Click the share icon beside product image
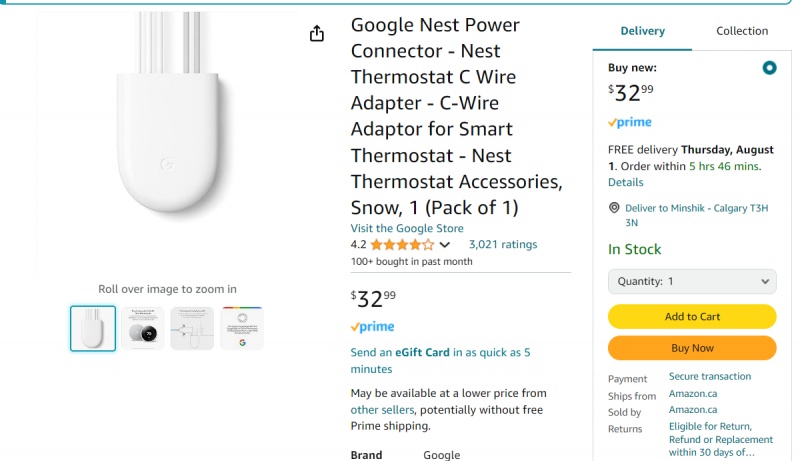 point(317,34)
